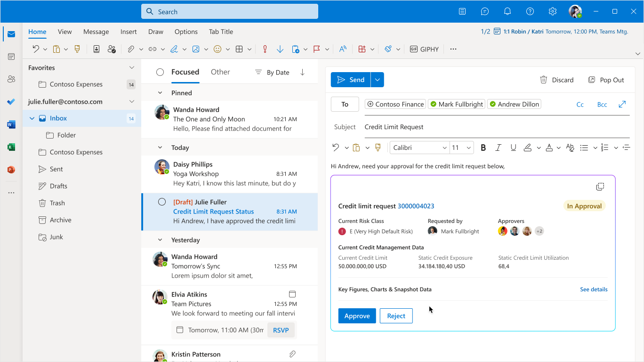Toggle sort direction arrow in message list
Image resolution: width=644 pixels, height=362 pixels.
[x=302, y=72]
